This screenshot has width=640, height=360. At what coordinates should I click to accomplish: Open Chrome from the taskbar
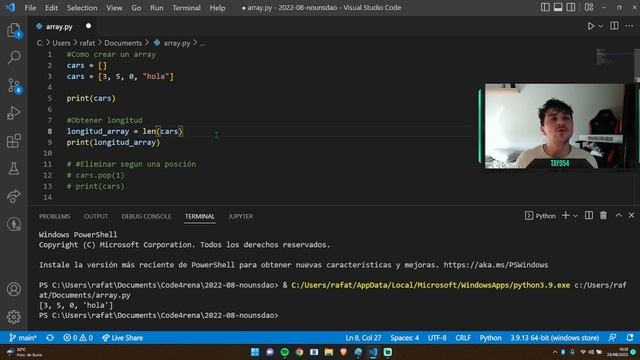coord(299,352)
